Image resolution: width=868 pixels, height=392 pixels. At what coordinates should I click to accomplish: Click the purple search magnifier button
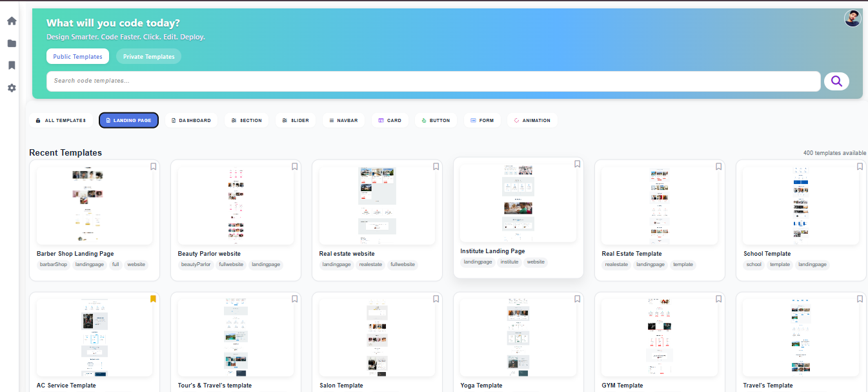coord(836,81)
